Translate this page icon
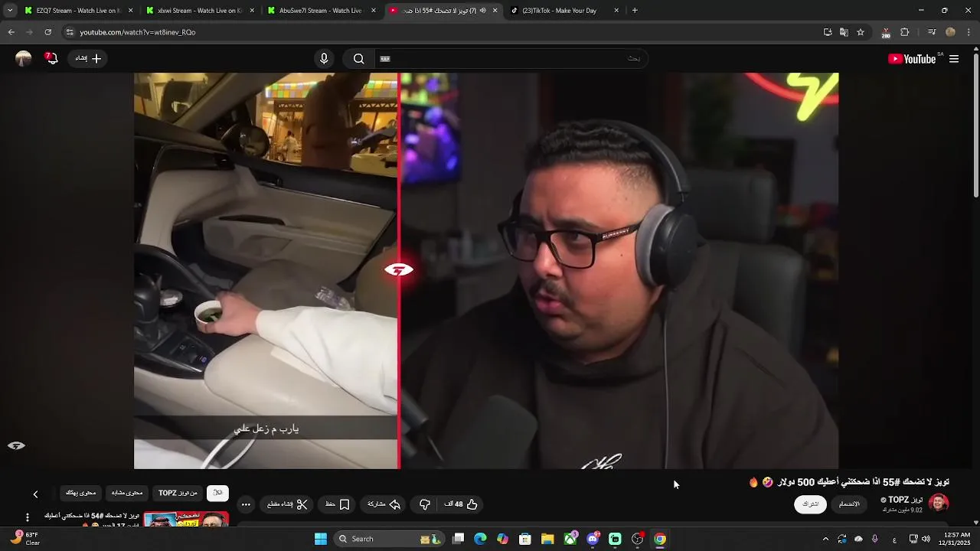Screen dimensions: 980x551 (844, 32)
